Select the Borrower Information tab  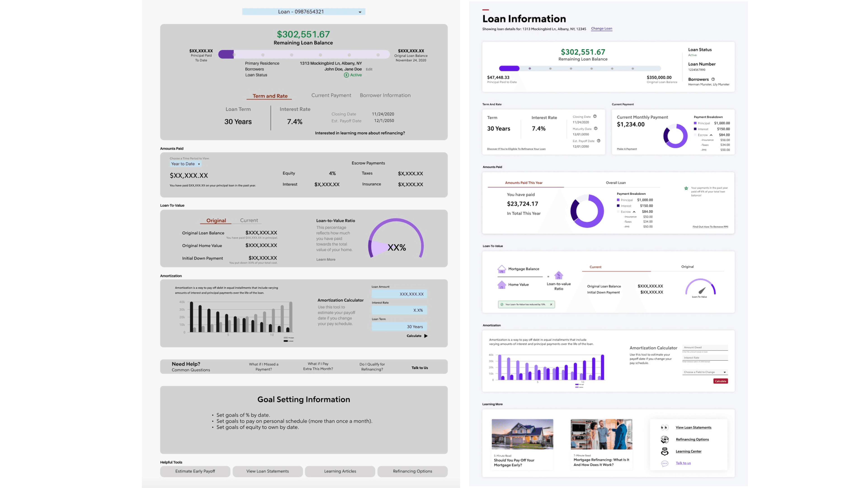tap(385, 95)
